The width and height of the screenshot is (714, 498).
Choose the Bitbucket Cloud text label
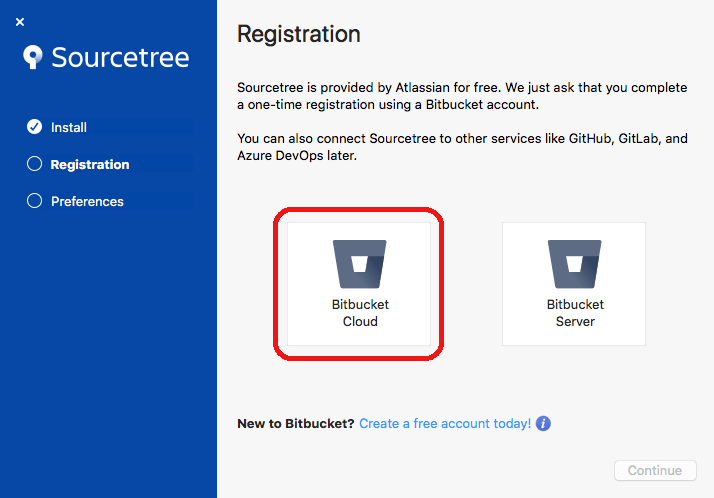point(360,313)
